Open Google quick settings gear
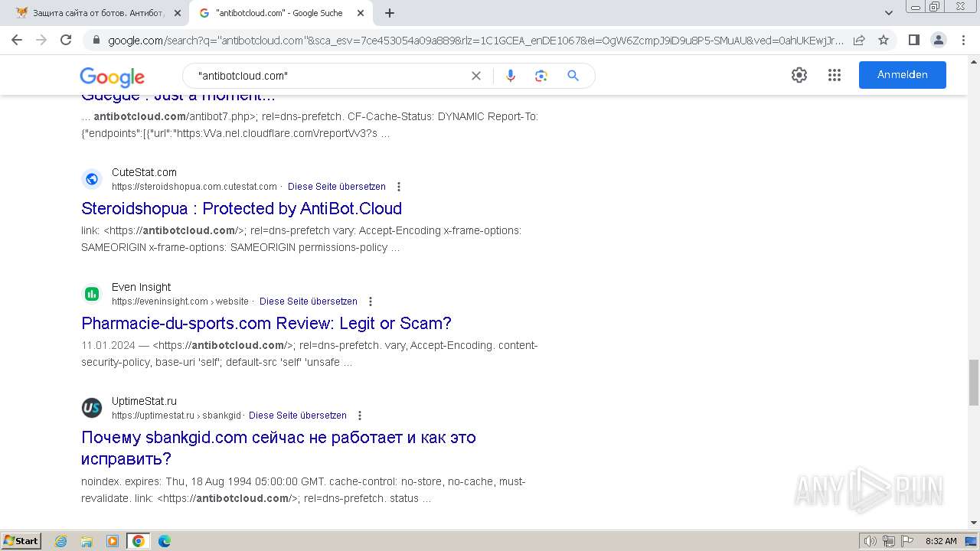The height and width of the screenshot is (551, 980). tap(799, 75)
